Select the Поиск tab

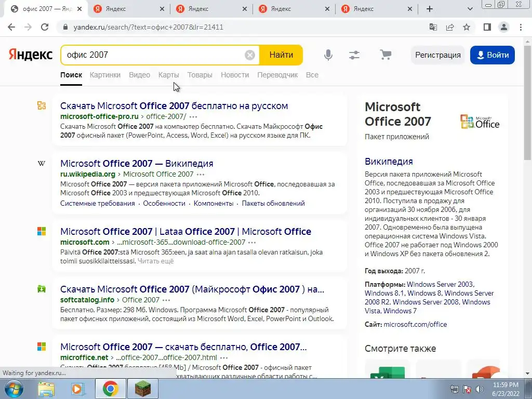point(71,75)
